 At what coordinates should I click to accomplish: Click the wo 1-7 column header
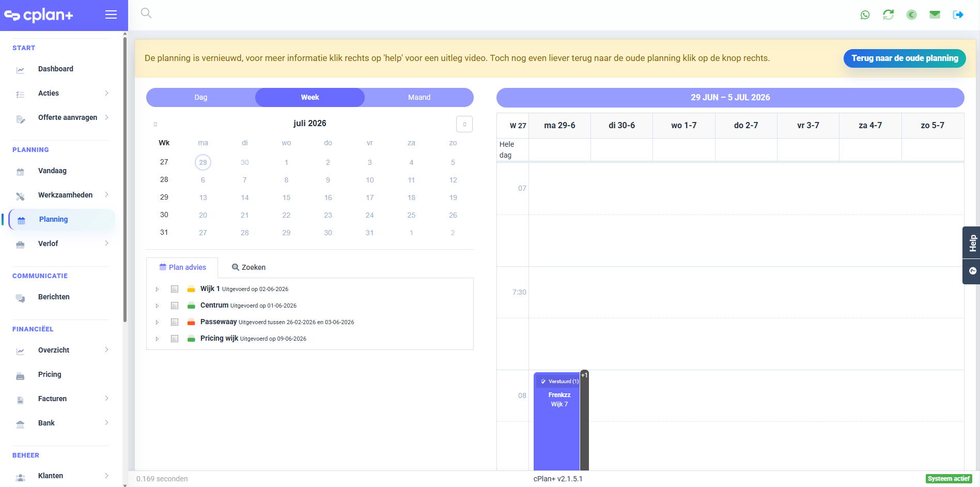point(683,125)
